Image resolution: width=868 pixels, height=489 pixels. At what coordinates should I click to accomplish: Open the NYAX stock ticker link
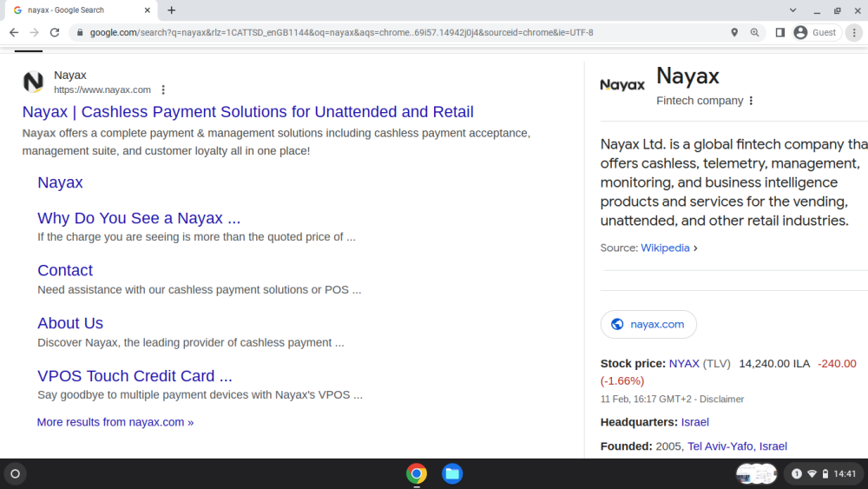click(x=684, y=364)
